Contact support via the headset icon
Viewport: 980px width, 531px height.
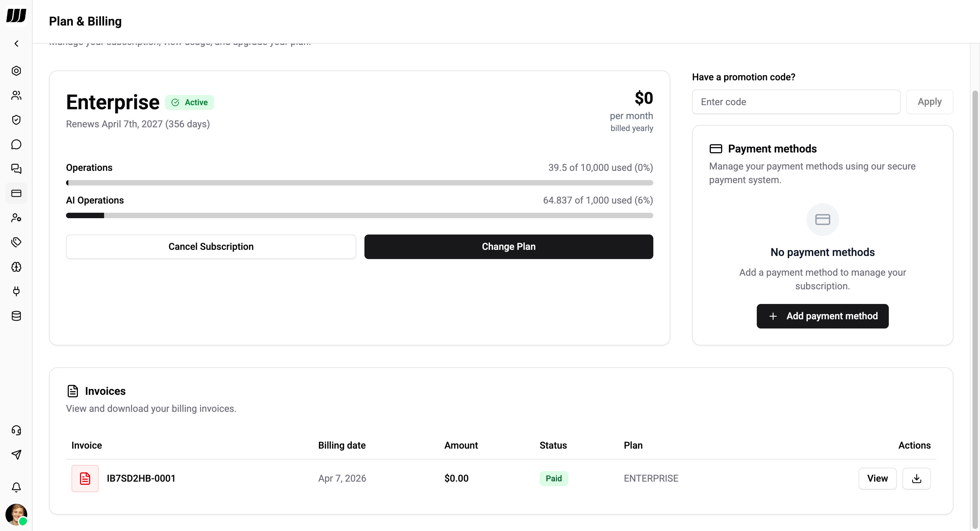[x=16, y=430]
